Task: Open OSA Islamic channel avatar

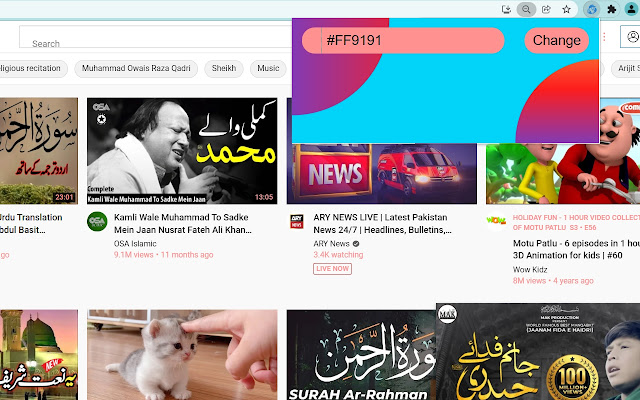Action: pyautogui.click(x=97, y=222)
